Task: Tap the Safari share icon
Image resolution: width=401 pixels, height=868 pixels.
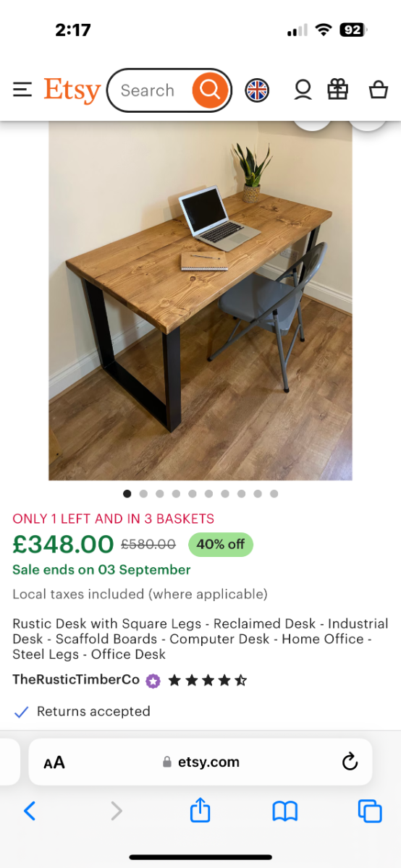Action: pos(200,811)
